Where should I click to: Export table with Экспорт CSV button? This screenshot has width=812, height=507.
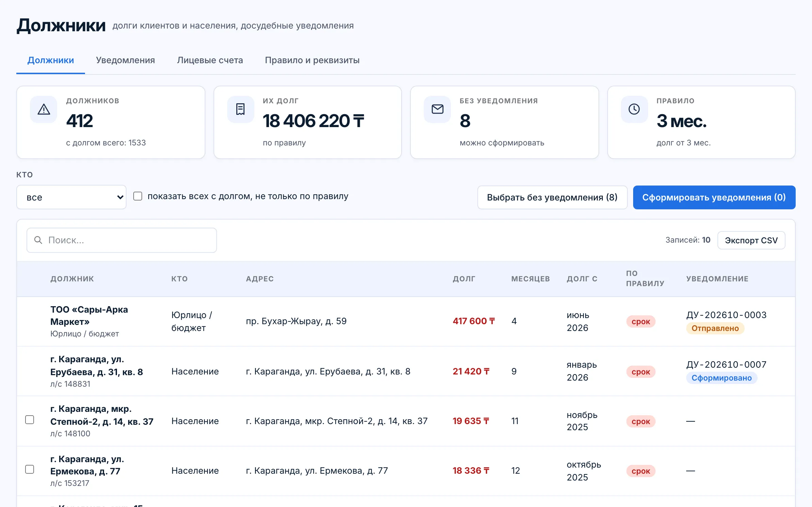pyautogui.click(x=751, y=240)
